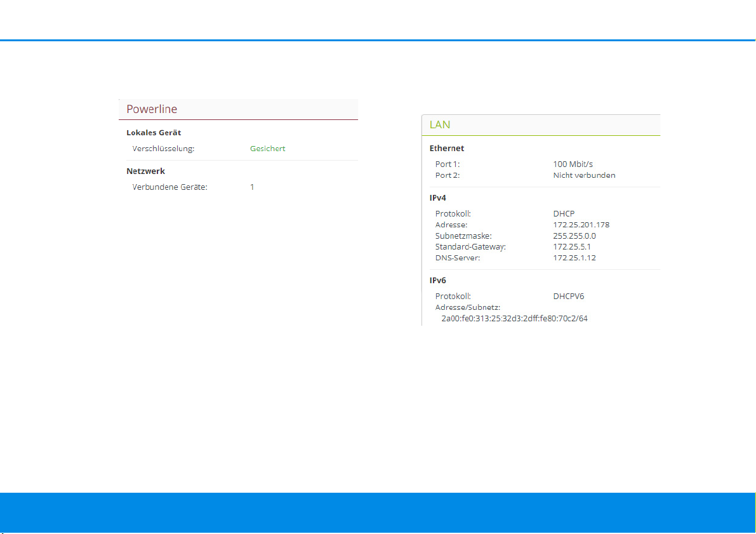Viewport: 756px width, 534px height.
Task: Click the Adresse/Subnetz label under IPv6
Action: click(x=467, y=307)
